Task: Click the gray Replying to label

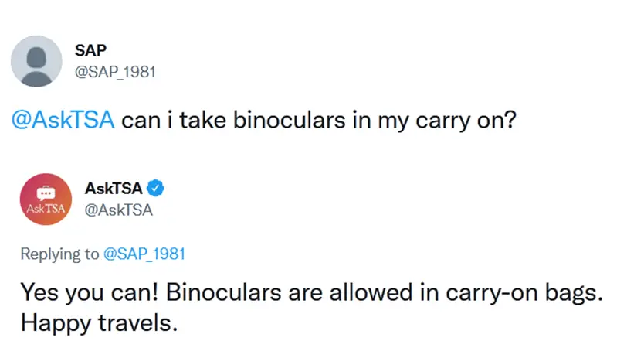Action: (x=60, y=254)
